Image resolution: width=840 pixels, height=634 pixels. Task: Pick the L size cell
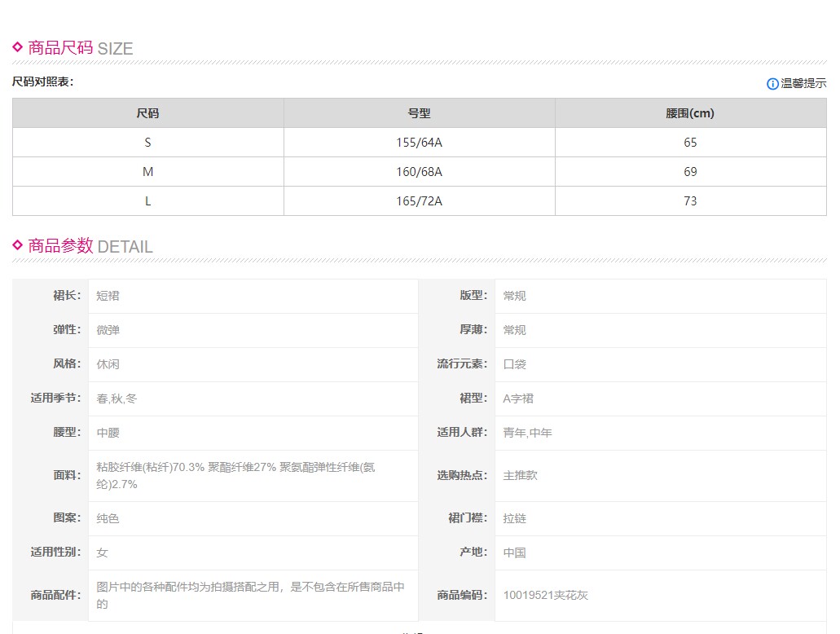point(147,201)
